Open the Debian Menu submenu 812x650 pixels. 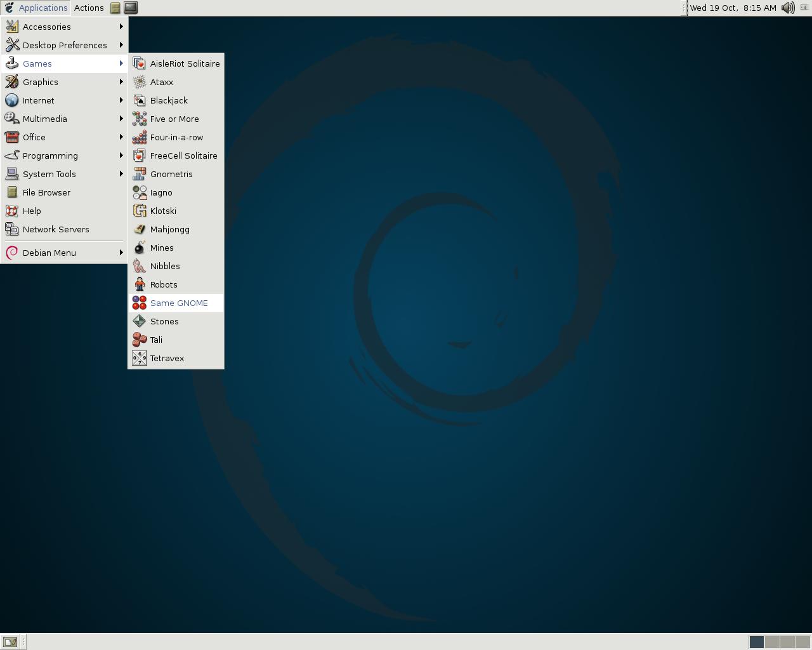64,253
